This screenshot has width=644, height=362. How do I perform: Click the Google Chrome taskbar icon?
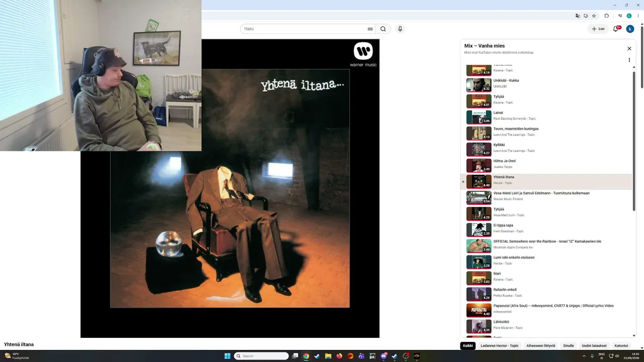pyautogui.click(x=306, y=356)
